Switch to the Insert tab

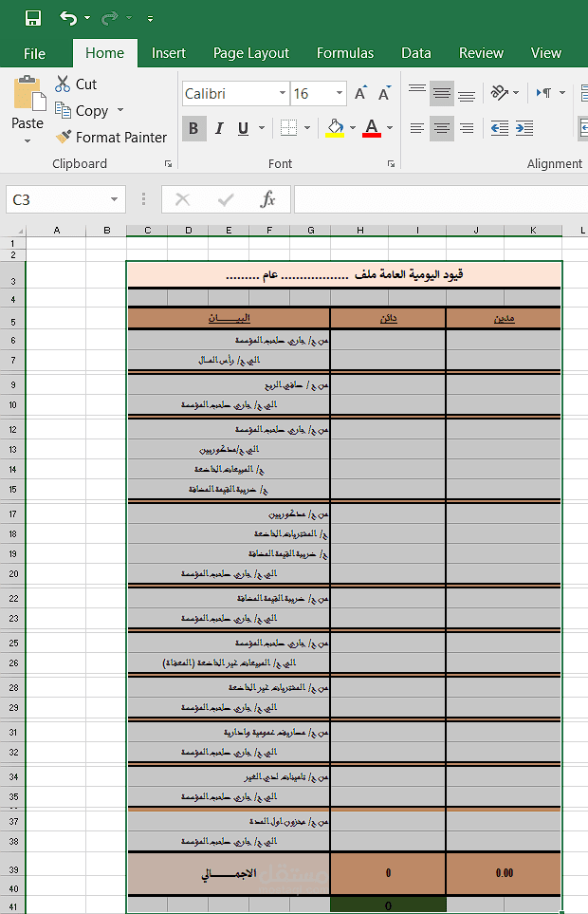coord(169,53)
